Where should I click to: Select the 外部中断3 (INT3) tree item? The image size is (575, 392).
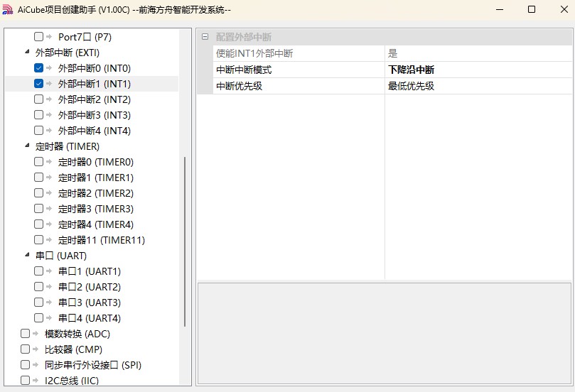(x=95, y=115)
